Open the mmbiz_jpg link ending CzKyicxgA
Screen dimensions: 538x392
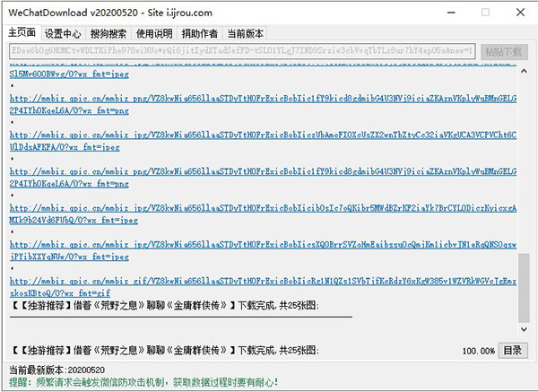pos(263,208)
